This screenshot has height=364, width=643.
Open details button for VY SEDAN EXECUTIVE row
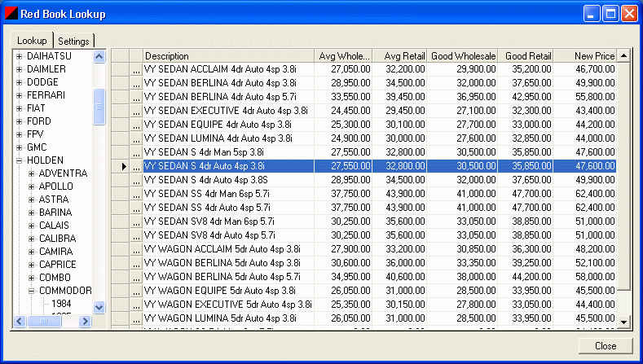[136, 111]
